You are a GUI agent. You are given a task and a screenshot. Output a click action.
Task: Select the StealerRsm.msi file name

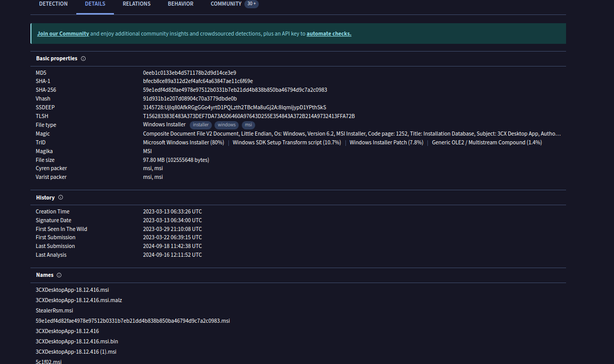pyautogui.click(x=54, y=310)
